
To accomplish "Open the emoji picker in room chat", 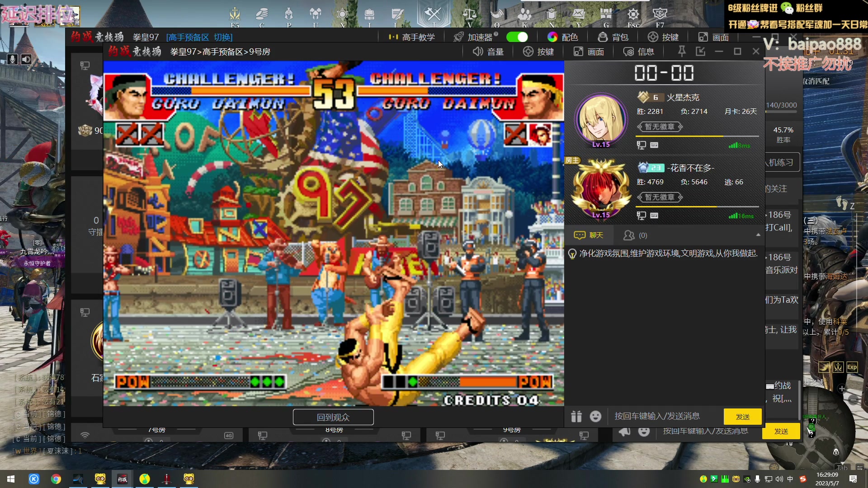I will pyautogui.click(x=596, y=416).
